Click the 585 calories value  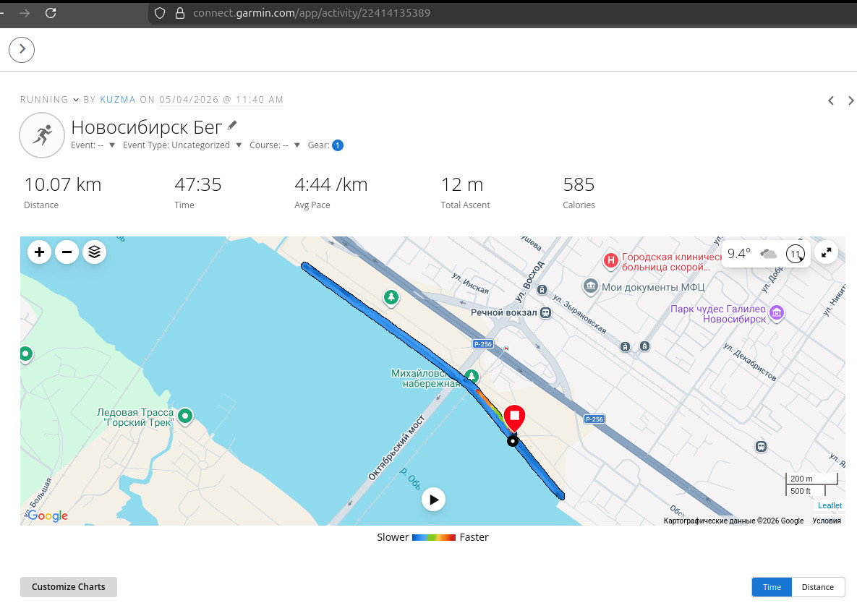pyautogui.click(x=579, y=185)
